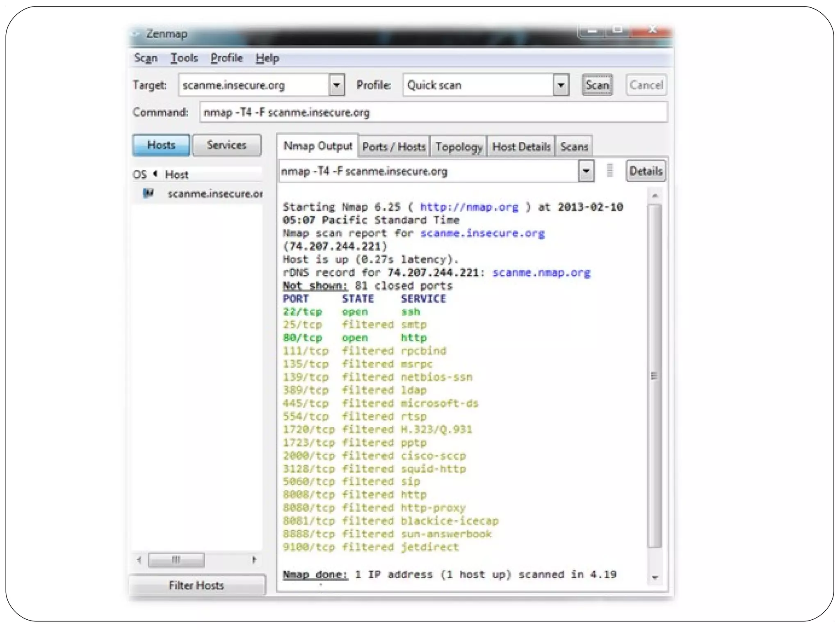Click the Filter Hosts button
The image size is (840, 630).
[196, 585]
